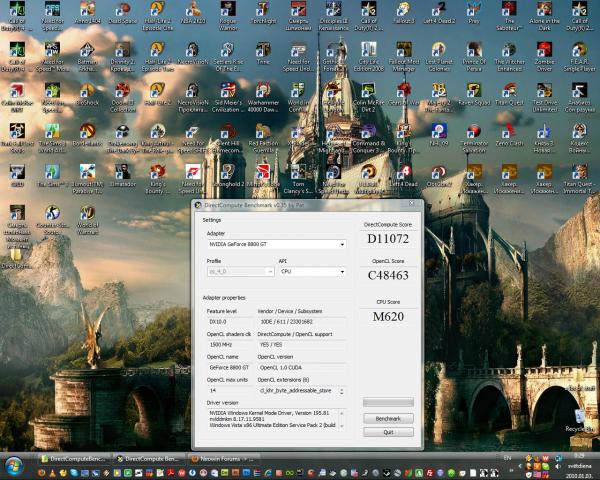Click the Red Faction Guerrilla icon
Screen dimensions: 600x480
(x=263, y=139)
